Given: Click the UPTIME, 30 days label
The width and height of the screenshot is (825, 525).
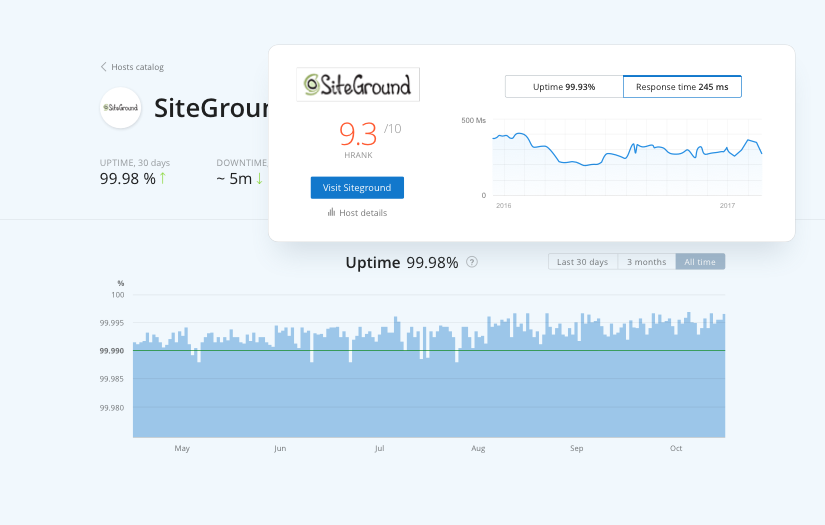Looking at the screenshot, I should 135,163.
